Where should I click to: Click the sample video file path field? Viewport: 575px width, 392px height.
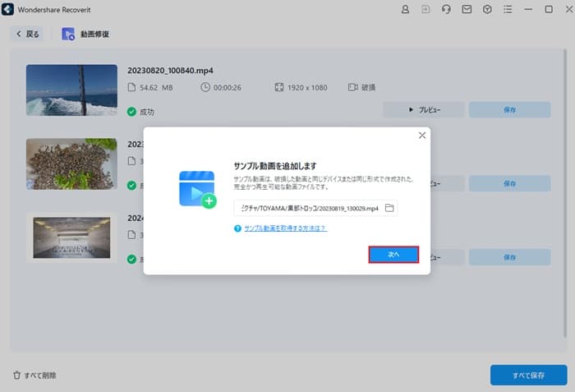tap(315, 208)
